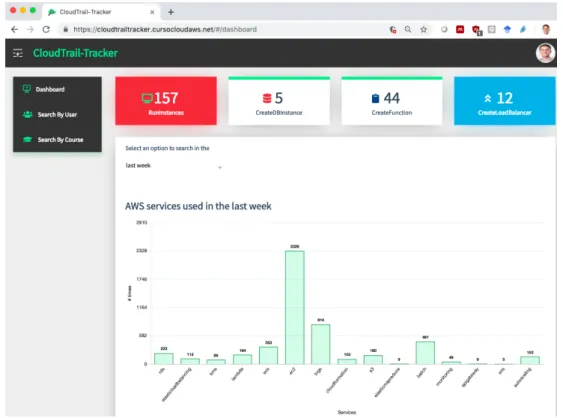
Task: Open the Chrome profile avatar
Action: click(546, 29)
